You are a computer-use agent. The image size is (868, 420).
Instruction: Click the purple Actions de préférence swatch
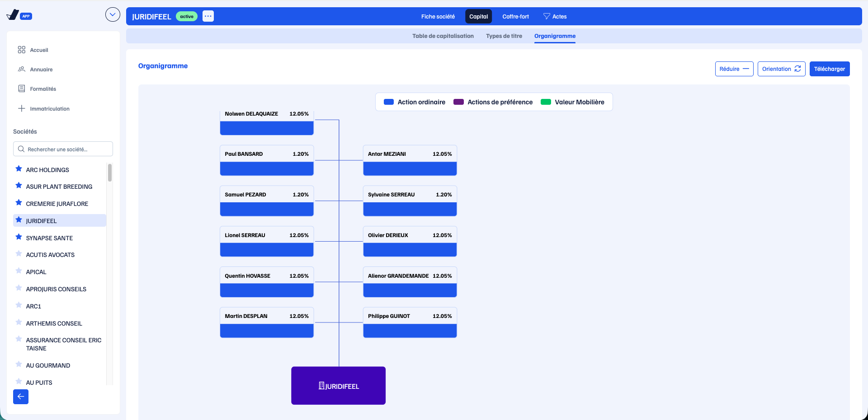click(458, 102)
